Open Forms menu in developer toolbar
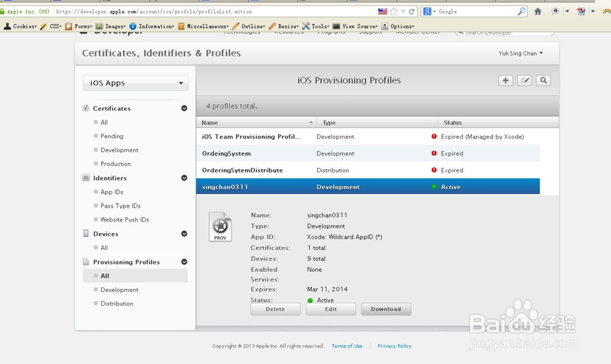Image resolution: width=611 pixels, height=364 pixels. (x=79, y=26)
